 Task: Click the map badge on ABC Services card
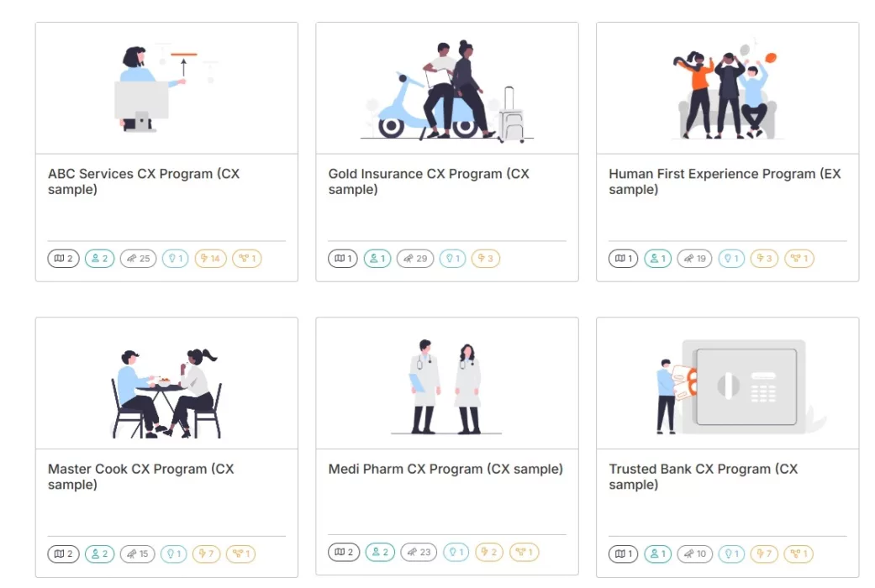tap(63, 258)
